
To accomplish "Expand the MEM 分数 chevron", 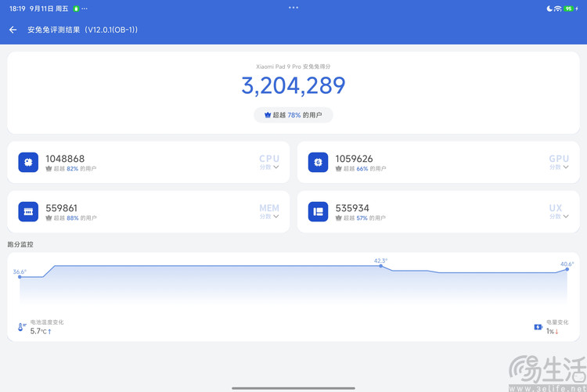I will point(276,217).
